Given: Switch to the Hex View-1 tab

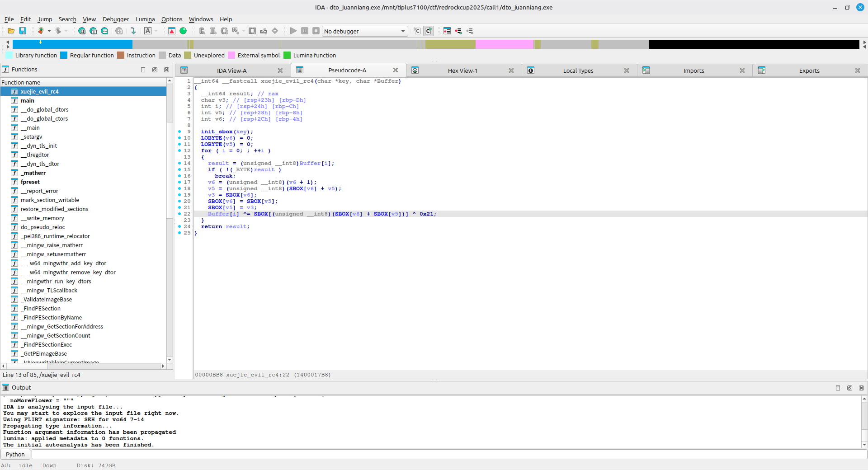Looking at the screenshot, I should click(x=462, y=70).
